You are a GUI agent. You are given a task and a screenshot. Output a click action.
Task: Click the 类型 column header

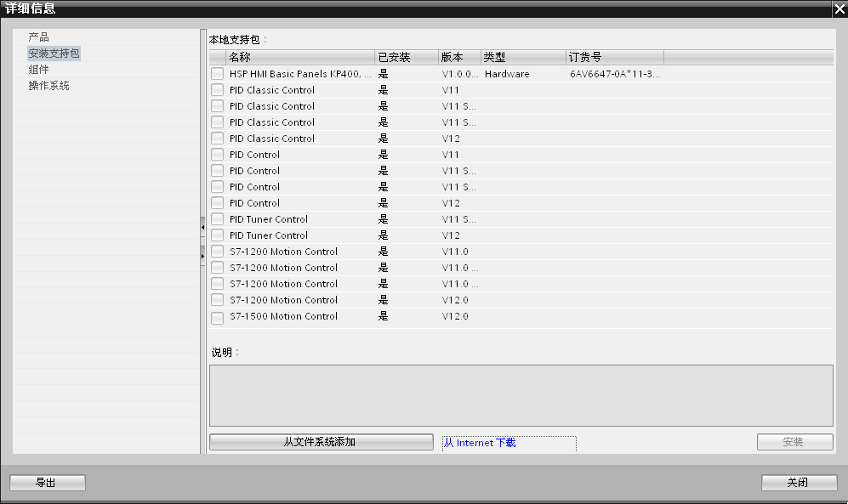(x=523, y=57)
